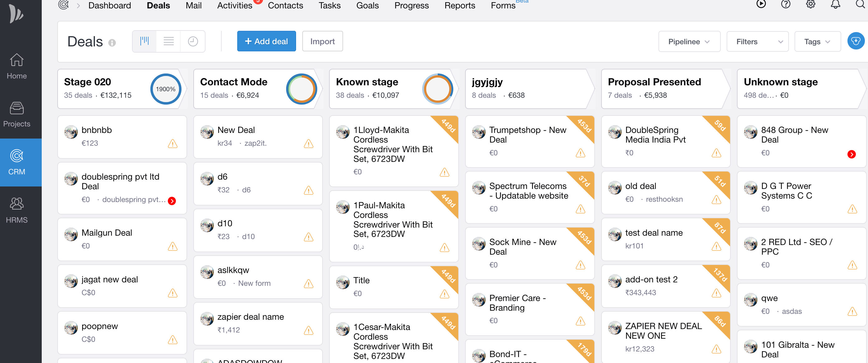Click the avatar on jagat new deal

point(71,281)
